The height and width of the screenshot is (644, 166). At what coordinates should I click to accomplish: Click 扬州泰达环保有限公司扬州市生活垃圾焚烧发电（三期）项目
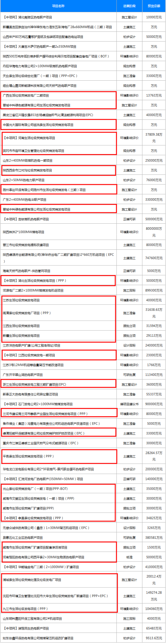tap(44, 190)
